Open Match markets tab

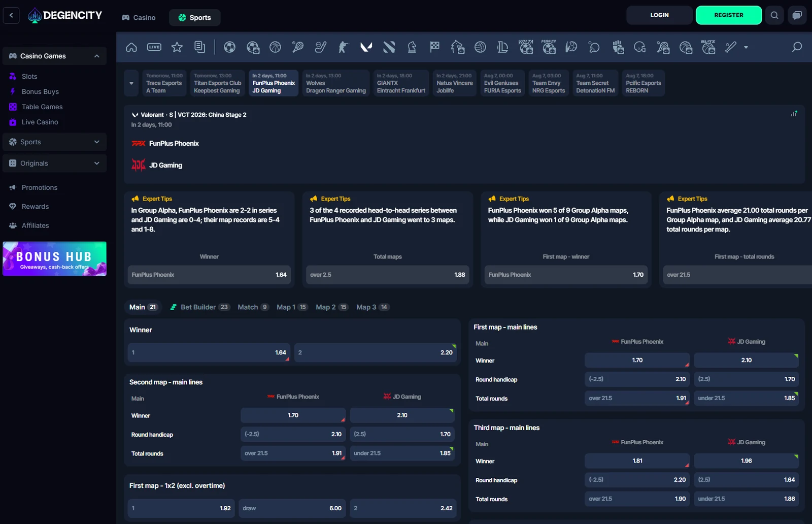pyautogui.click(x=253, y=307)
